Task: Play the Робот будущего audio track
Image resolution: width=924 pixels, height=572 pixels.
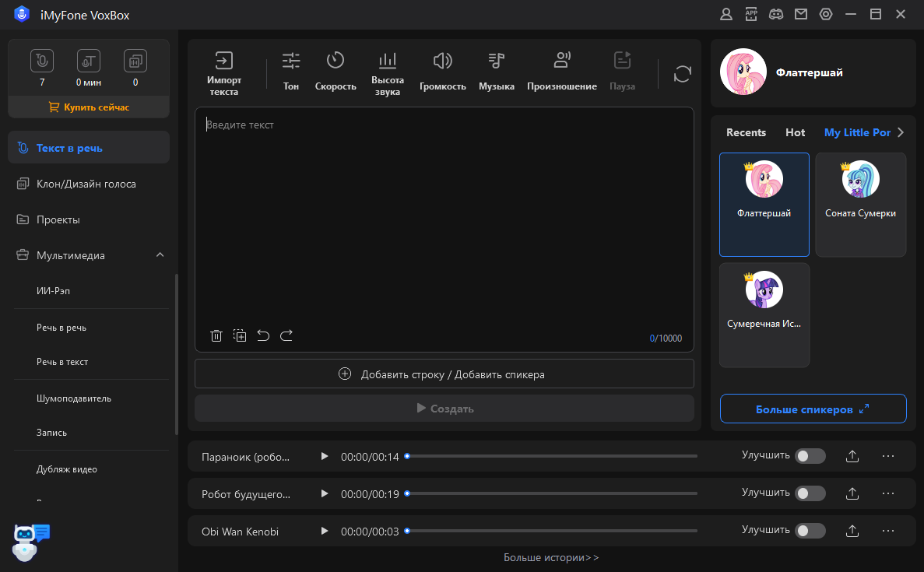Action: coord(324,493)
